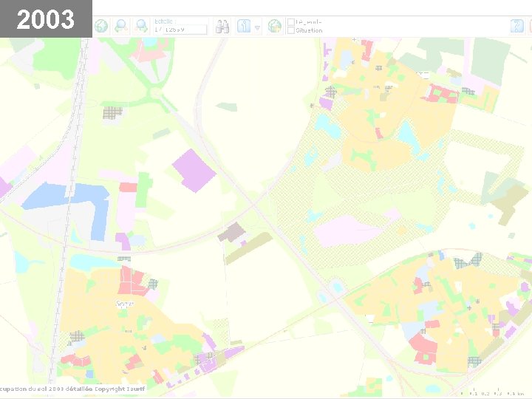Toggle the checkbox above Situation
The width and height of the screenshot is (532, 399).
[x=291, y=22]
